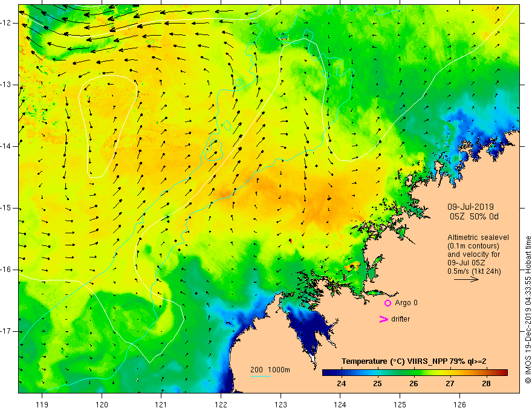This screenshot has height=411, width=532.
Task: Click longitude axis label '122'
Action: click(x=221, y=404)
